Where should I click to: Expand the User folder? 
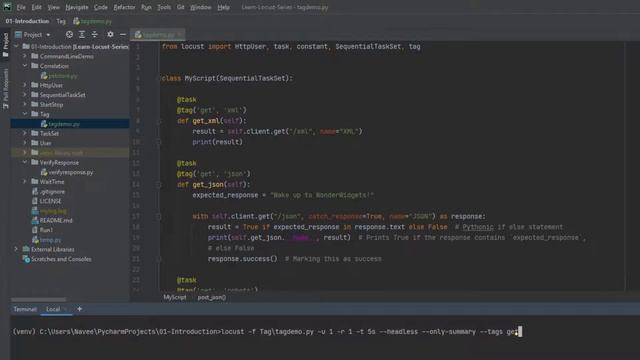[x=25, y=143]
